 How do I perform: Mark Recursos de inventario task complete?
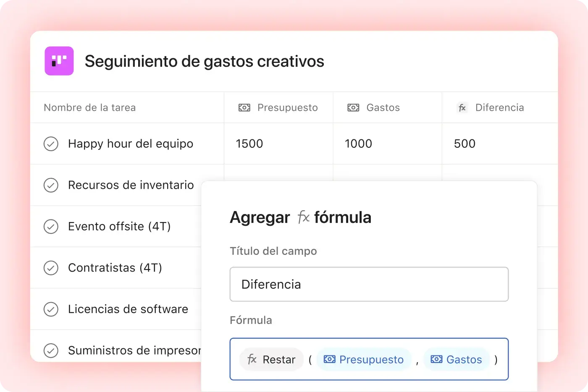coord(51,185)
